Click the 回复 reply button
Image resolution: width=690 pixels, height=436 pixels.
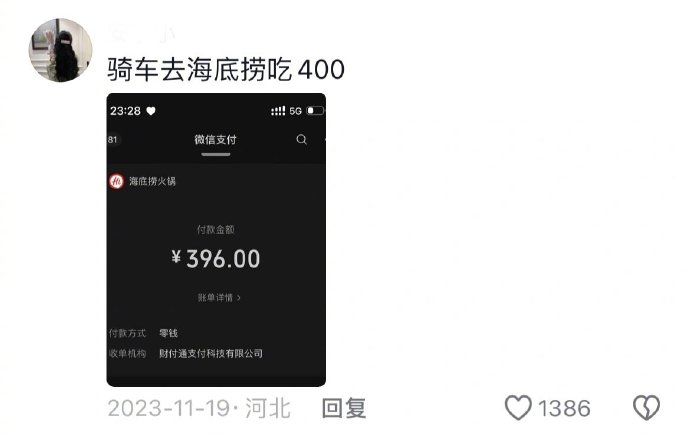344,408
